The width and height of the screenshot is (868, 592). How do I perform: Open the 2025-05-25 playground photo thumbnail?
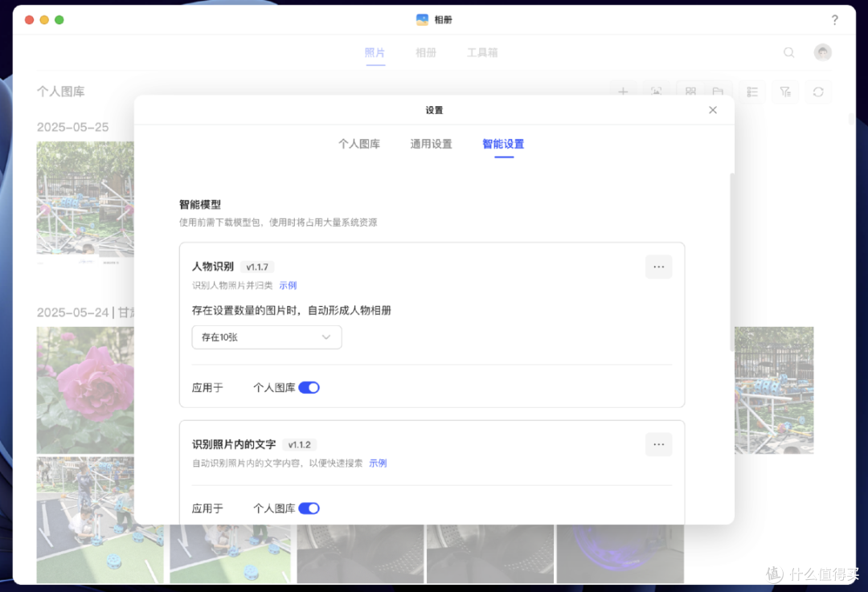pos(85,199)
